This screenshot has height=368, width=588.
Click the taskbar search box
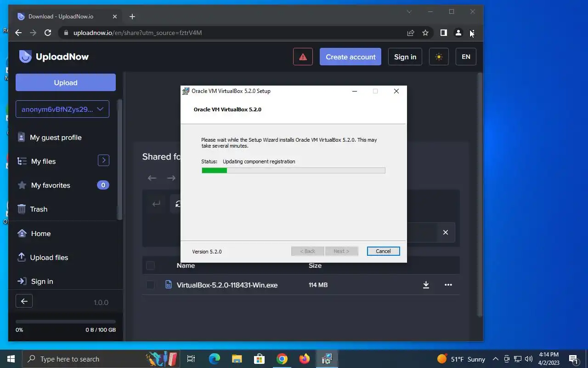click(x=101, y=359)
